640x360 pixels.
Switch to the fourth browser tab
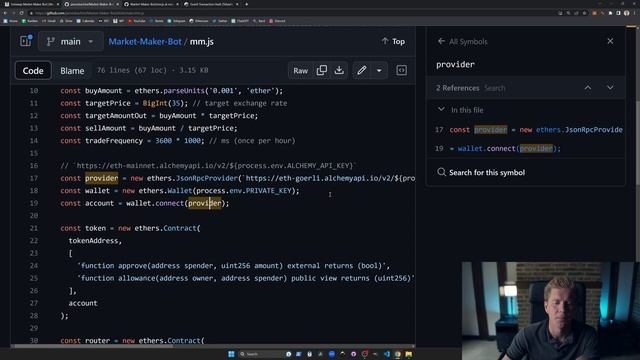pos(210,4)
